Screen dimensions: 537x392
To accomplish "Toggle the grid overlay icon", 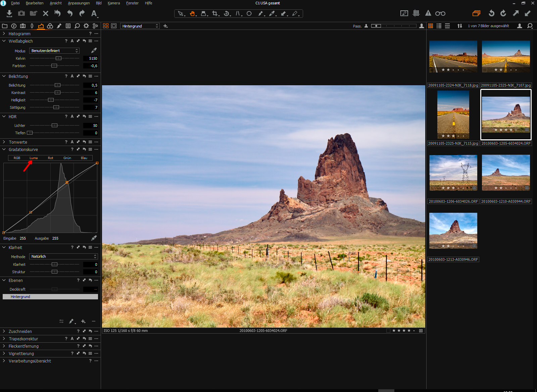I will point(416,13).
